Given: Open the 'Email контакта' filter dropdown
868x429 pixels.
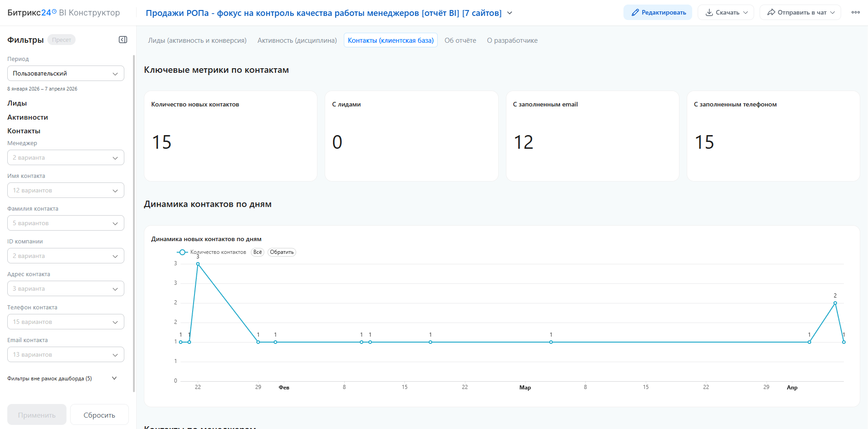Looking at the screenshot, I should 66,354.
